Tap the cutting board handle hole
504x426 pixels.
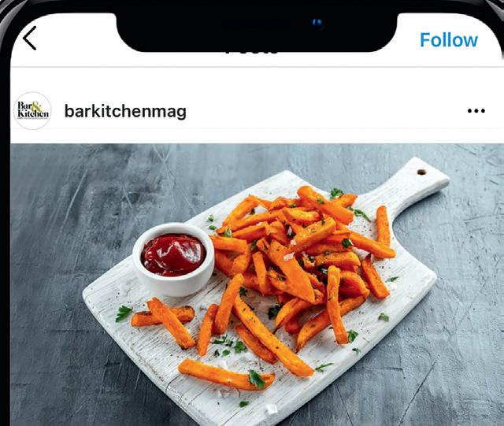point(421,172)
